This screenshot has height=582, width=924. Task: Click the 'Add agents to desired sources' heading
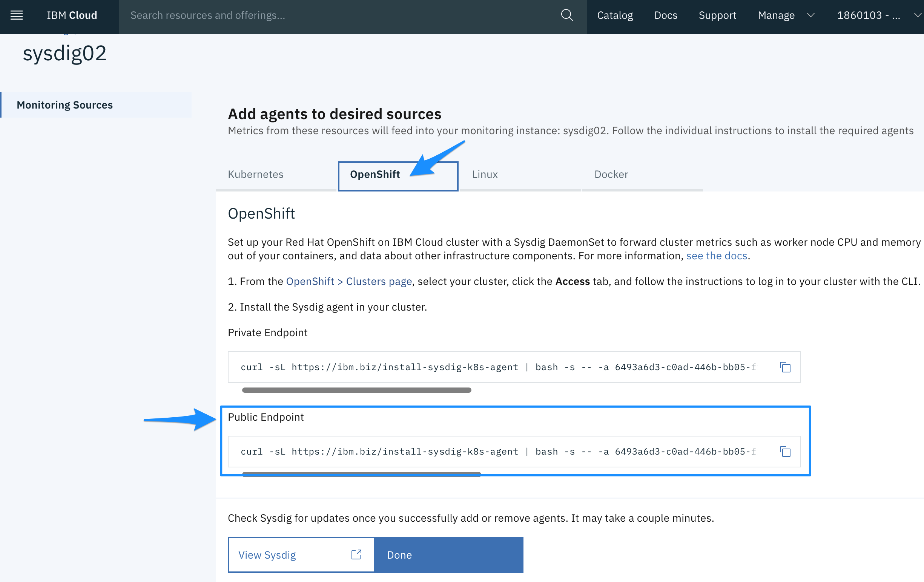point(334,114)
